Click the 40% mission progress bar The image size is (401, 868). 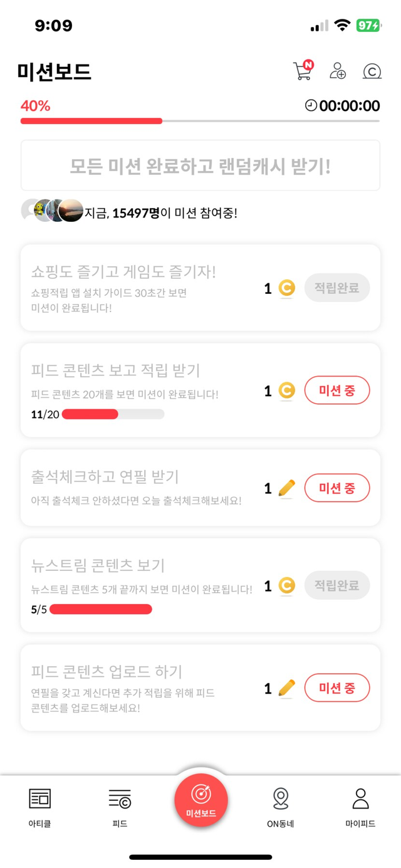coord(200,120)
